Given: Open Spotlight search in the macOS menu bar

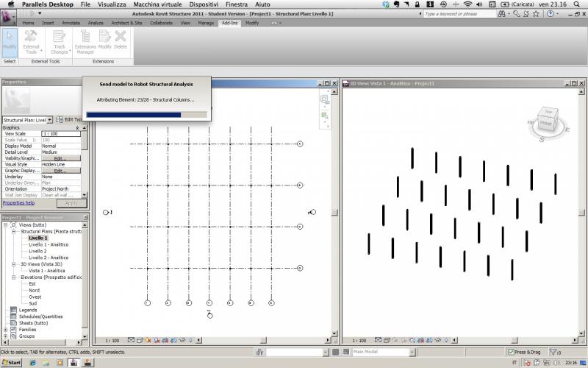Looking at the screenshot, I should coord(577,4).
